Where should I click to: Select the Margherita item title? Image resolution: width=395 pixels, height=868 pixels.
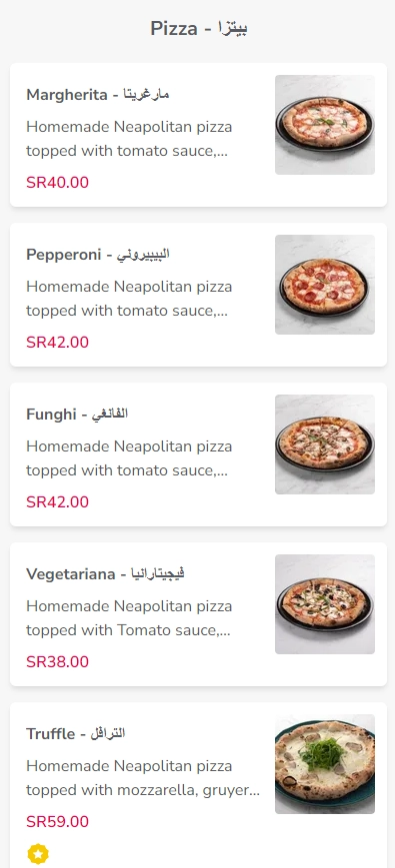(x=98, y=94)
